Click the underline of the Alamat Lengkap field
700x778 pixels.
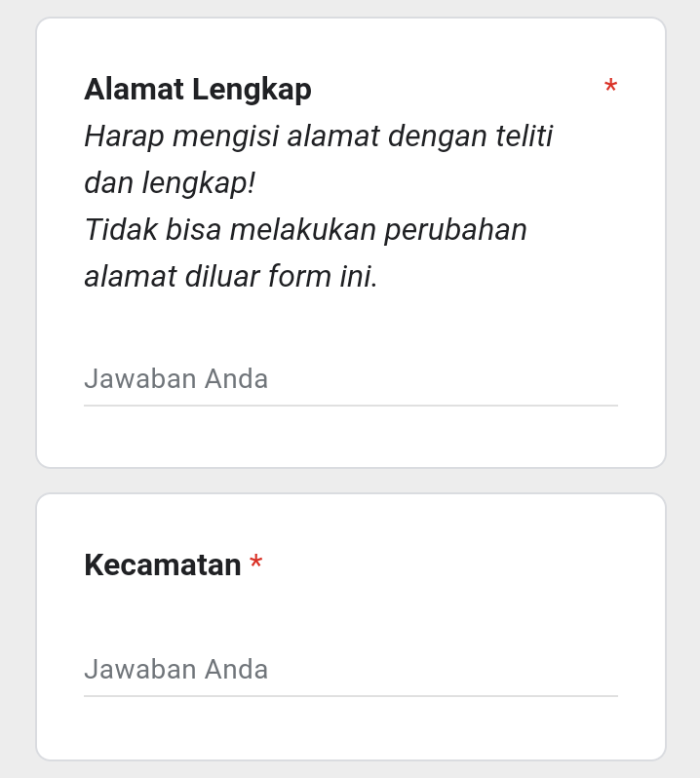point(350,405)
